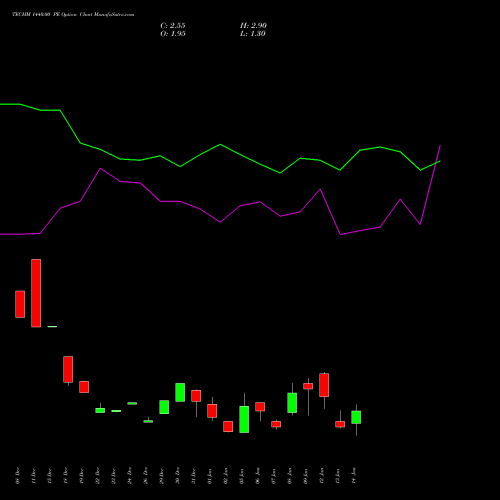This screenshot has height=500, width=500.
Task: Click the low price value L: 1.30
Action: (253, 34)
